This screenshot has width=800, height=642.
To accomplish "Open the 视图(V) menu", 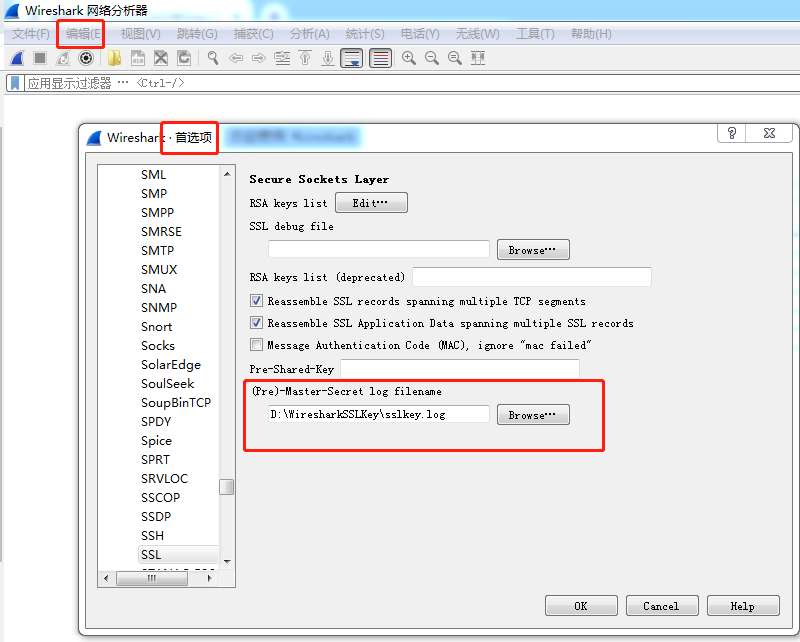I will [140, 34].
